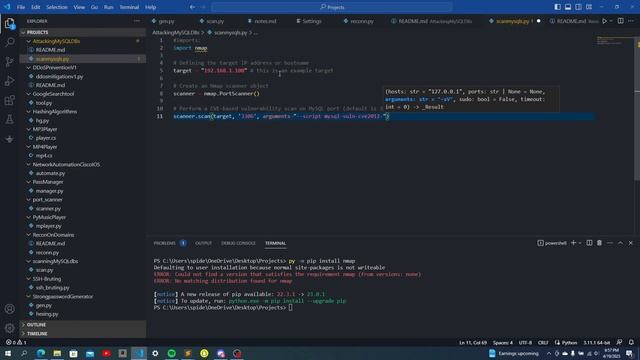Viewport: 640px width, 360px height.
Task: Open the Explorer view in activity bar
Action: tap(9, 24)
